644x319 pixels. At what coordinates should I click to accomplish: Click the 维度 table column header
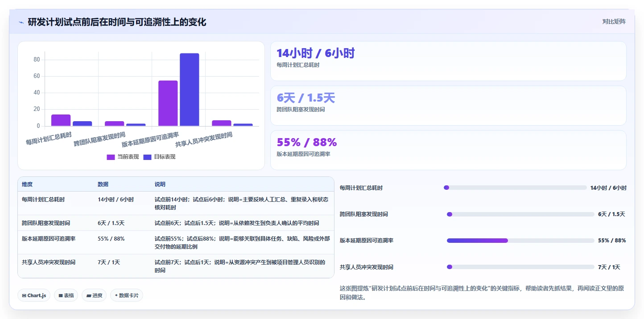[x=27, y=184]
